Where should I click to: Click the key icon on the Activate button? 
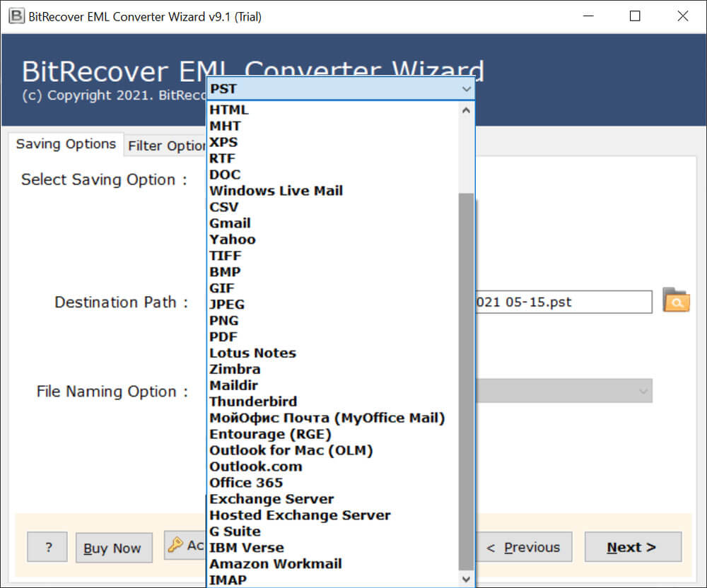coord(175,546)
